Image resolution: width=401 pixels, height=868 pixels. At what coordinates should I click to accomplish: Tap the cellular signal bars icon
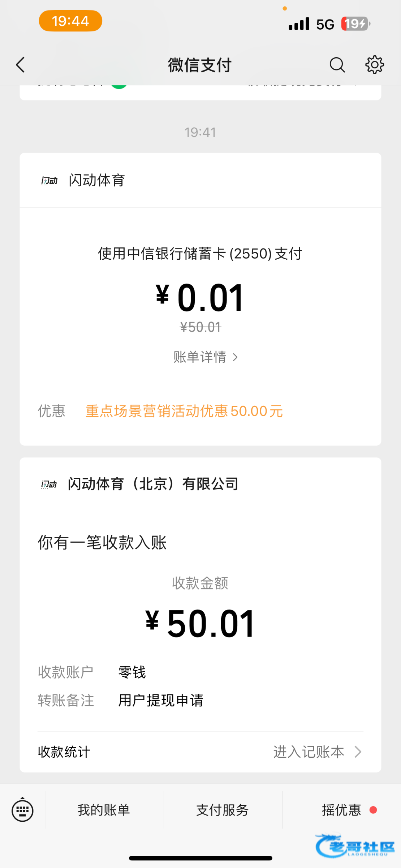click(299, 24)
